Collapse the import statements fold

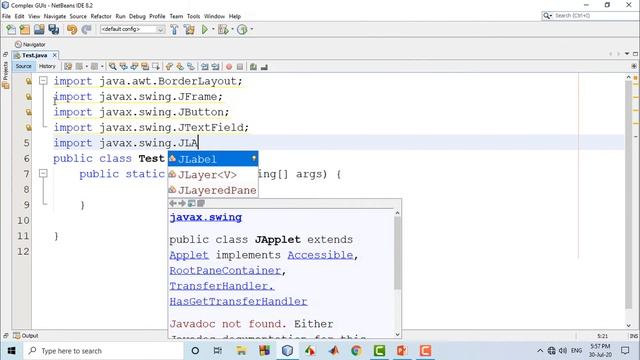(43, 81)
